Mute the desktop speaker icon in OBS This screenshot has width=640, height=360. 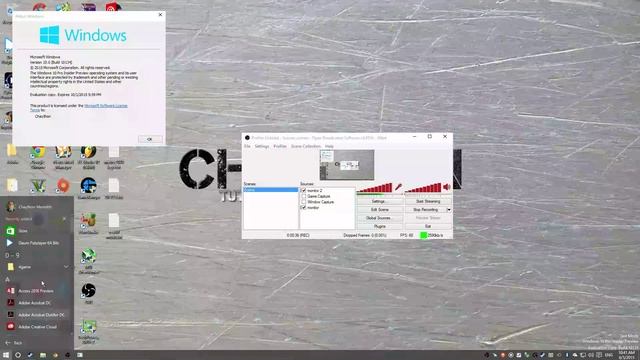(447, 187)
